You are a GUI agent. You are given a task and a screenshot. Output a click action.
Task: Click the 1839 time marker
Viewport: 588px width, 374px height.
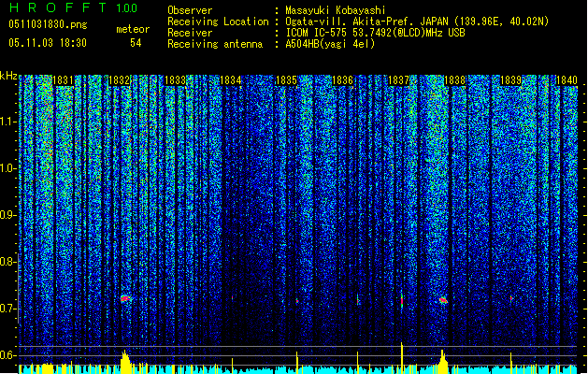pyautogui.click(x=510, y=80)
